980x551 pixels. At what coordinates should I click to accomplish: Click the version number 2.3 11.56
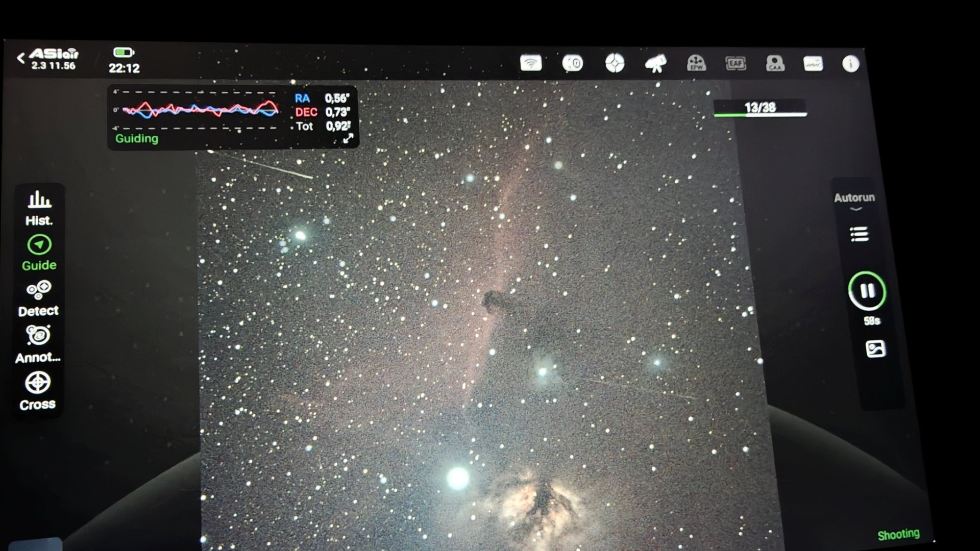click(53, 66)
